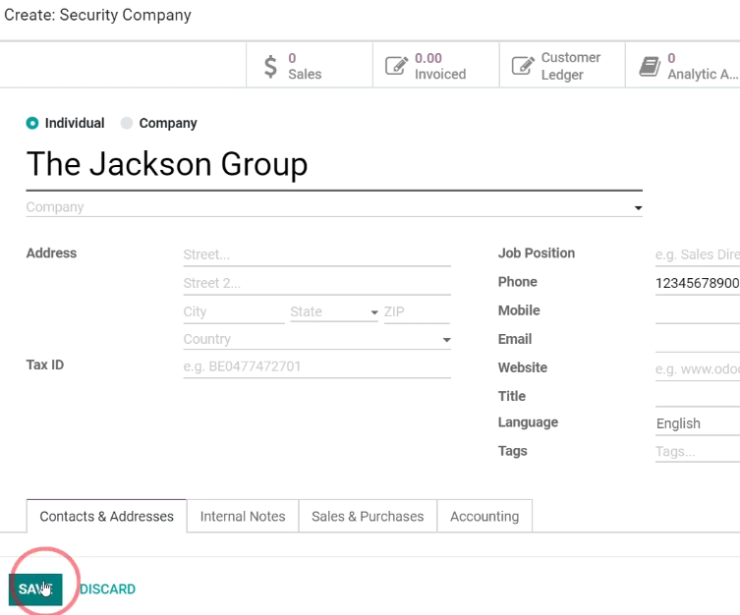The image size is (740, 615).
Task: Click the Mobile field
Action: (698, 312)
